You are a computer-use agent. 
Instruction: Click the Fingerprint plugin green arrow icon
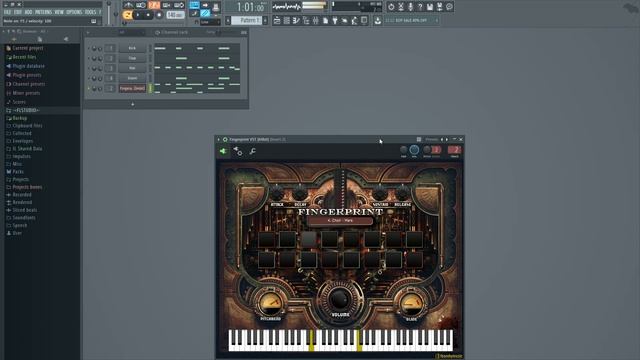(223, 151)
